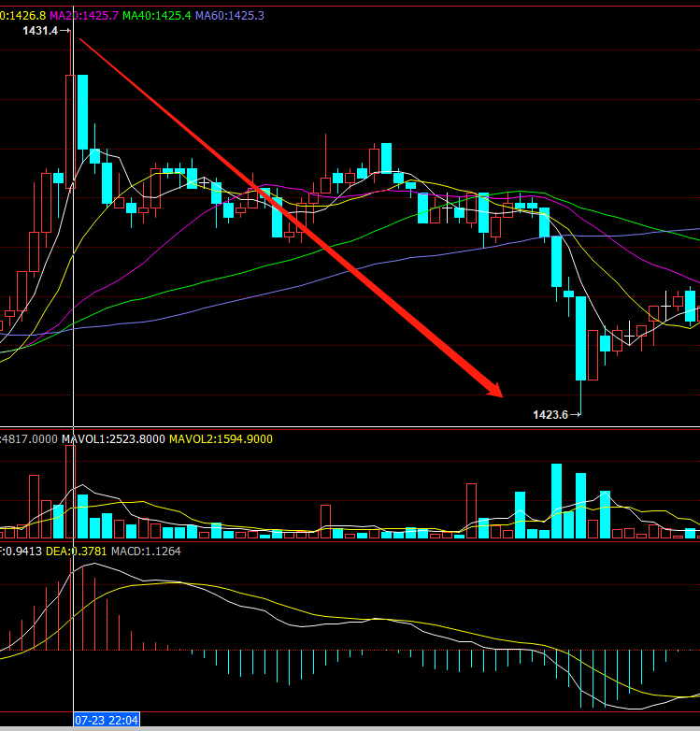Click the 0.9413 DIF value
The width and height of the screenshot is (700, 731).
21,551
